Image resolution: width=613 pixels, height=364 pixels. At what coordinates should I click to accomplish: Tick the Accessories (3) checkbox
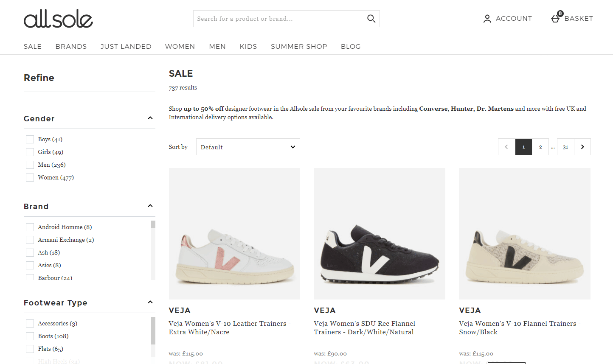tap(30, 323)
